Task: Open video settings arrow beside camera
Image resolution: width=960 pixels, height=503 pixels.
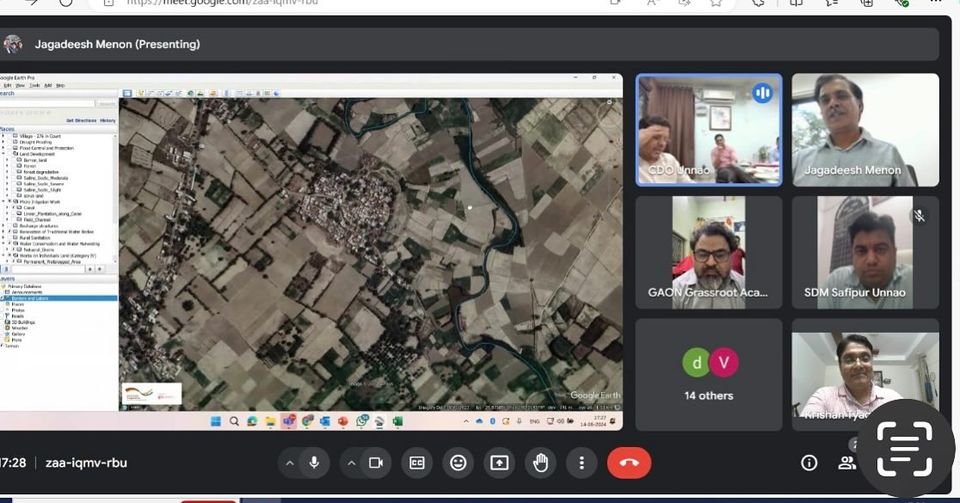Action: 351,463
